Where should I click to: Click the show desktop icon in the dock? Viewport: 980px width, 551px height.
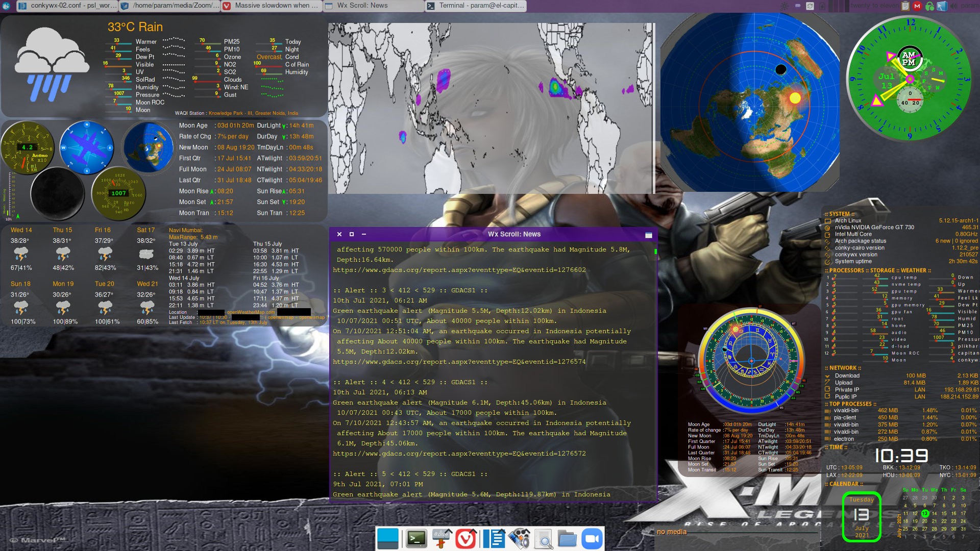[x=387, y=538]
